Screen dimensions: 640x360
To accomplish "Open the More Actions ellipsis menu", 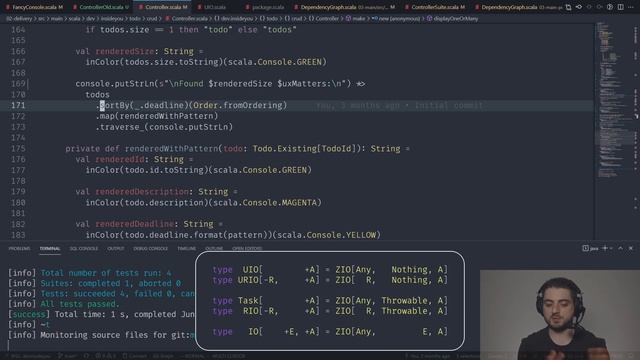I will point(631,7).
